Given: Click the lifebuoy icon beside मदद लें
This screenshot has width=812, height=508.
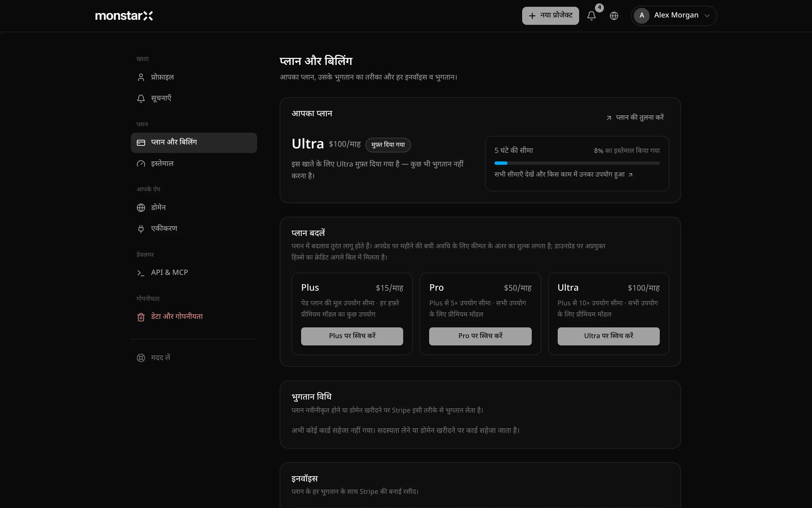Looking at the screenshot, I should (x=141, y=358).
